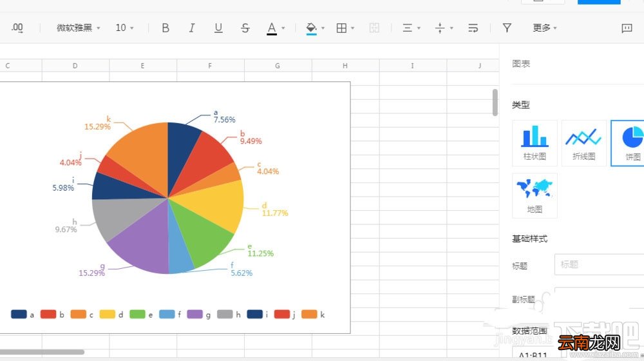644x361 pixels.
Task: Select the bar chart type 柱状图
Action: point(535,143)
